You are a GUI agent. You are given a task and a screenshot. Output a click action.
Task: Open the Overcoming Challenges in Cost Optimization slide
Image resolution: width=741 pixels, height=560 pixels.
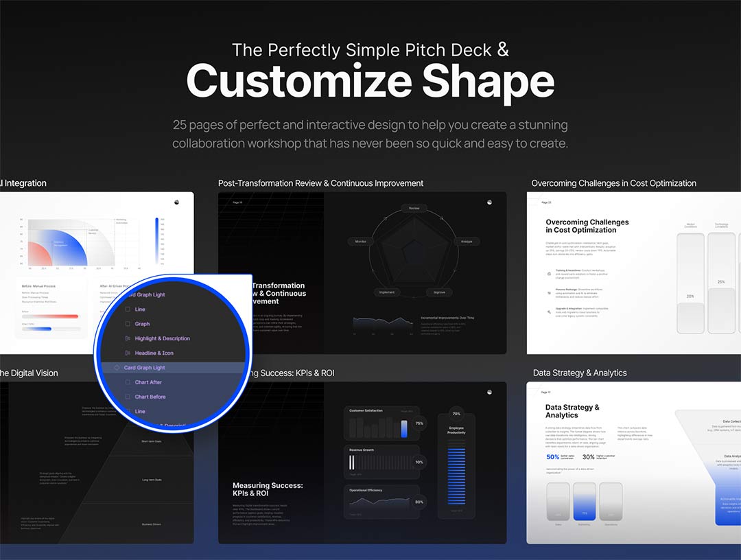tap(633, 272)
